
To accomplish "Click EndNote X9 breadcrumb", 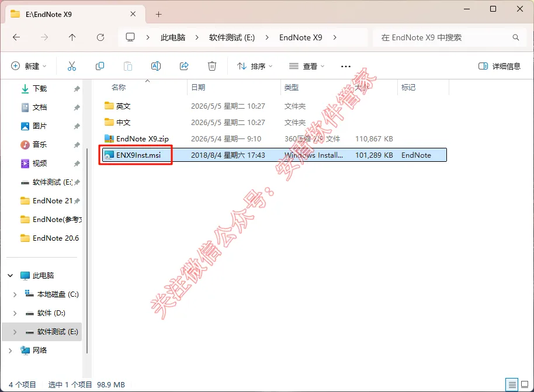I will (301, 37).
